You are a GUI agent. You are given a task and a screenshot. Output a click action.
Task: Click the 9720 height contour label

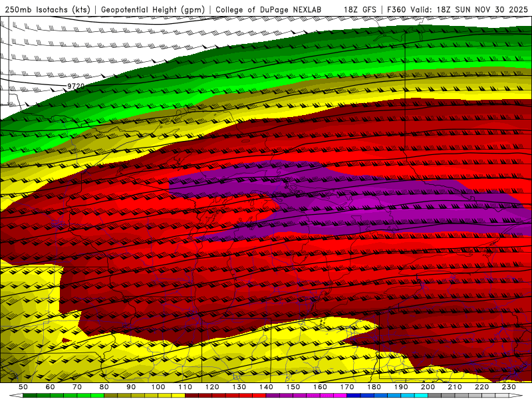(x=76, y=86)
